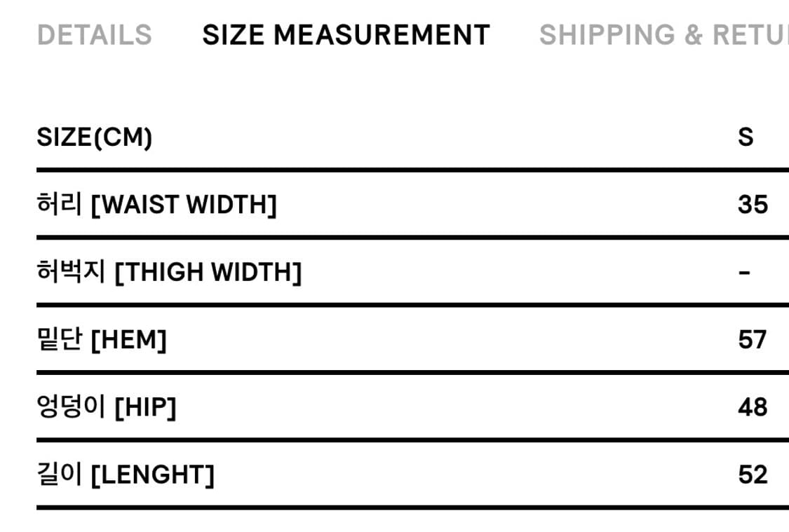789x532 pixels.
Task: Click the S size column header
Action: tap(746, 137)
